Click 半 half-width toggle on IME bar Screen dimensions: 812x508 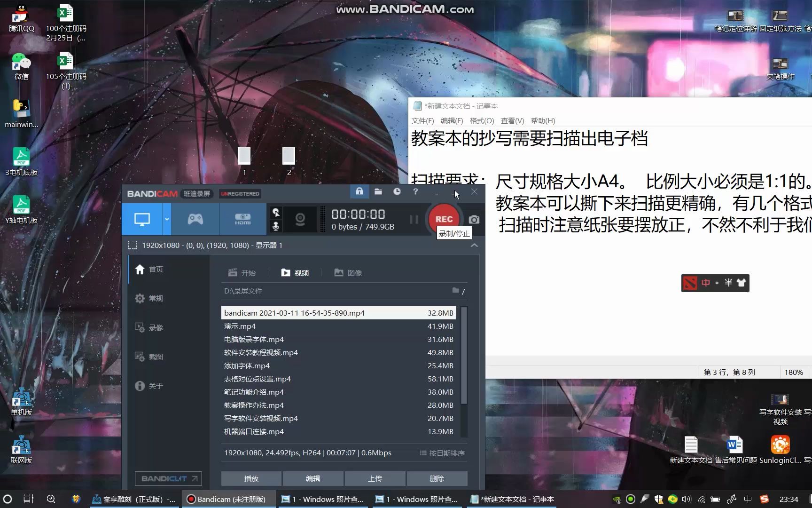coord(728,283)
